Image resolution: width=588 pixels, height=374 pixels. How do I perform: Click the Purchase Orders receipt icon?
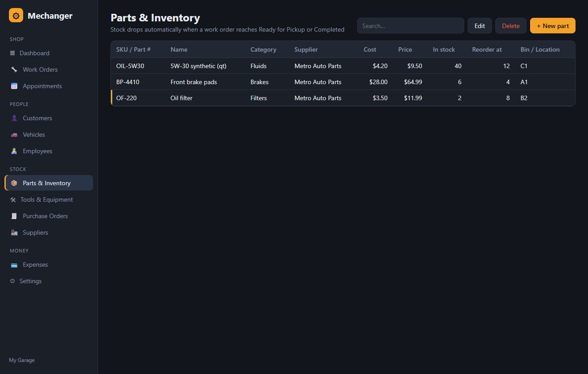(14, 216)
